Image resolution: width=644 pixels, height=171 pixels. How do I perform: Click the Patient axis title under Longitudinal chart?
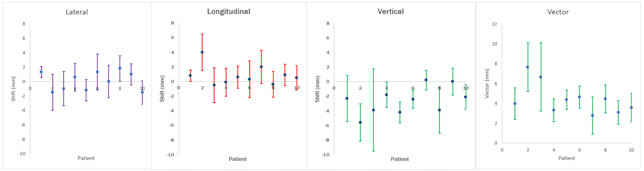tap(238, 159)
